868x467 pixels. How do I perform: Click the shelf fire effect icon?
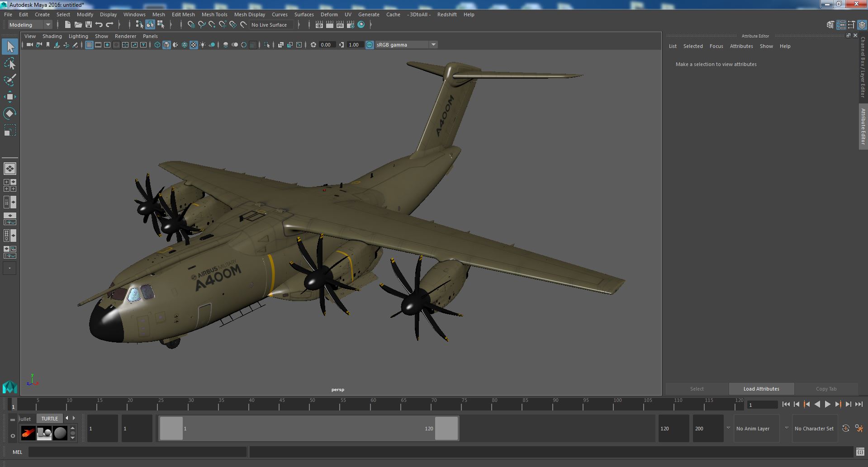coord(28,433)
